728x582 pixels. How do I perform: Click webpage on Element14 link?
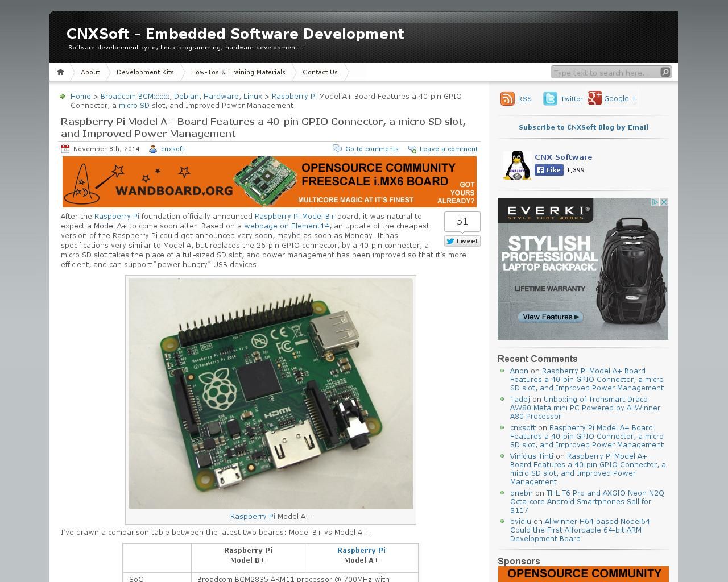pyautogui.click(x=287, y=226)
